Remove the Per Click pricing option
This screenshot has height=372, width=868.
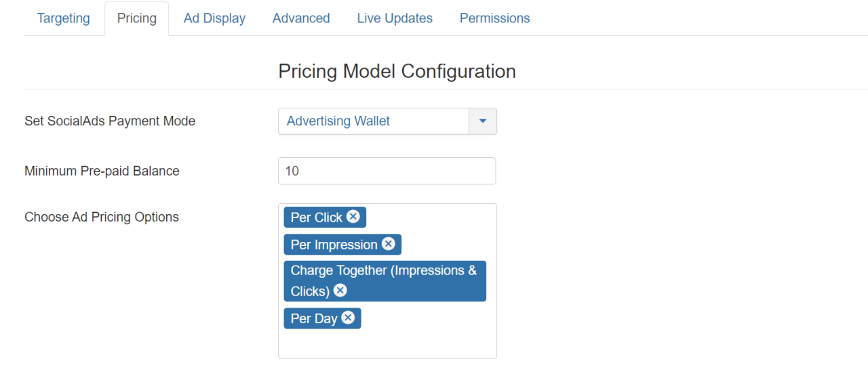tap(353, 217)
